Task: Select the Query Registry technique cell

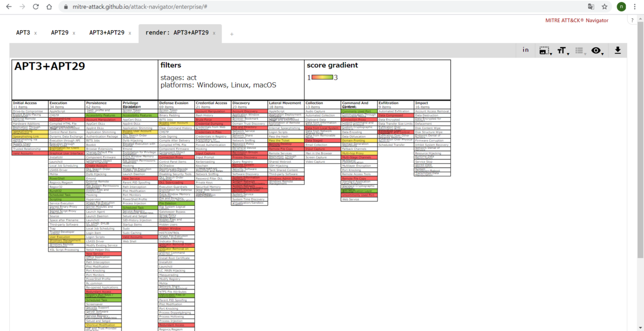Action: click(250, 161)
